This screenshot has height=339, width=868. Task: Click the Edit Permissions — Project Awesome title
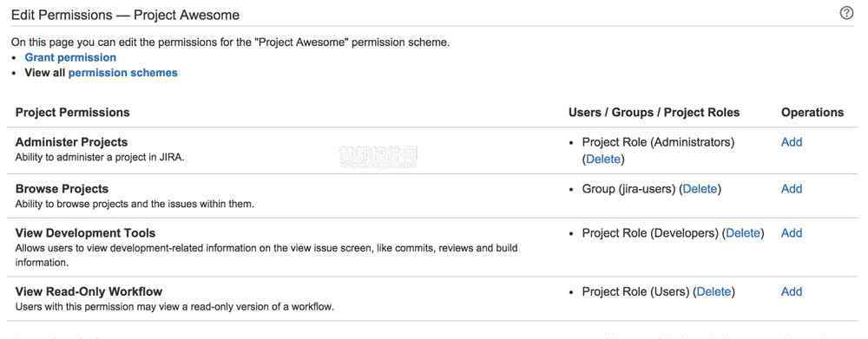click(x=125, y=15)
